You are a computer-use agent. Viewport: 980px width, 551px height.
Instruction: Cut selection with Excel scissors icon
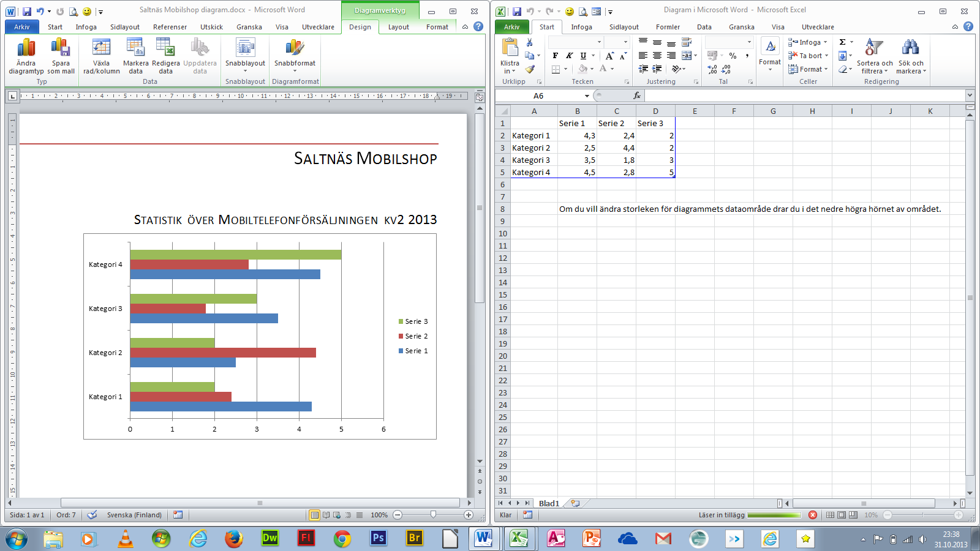tap(530, 42)
